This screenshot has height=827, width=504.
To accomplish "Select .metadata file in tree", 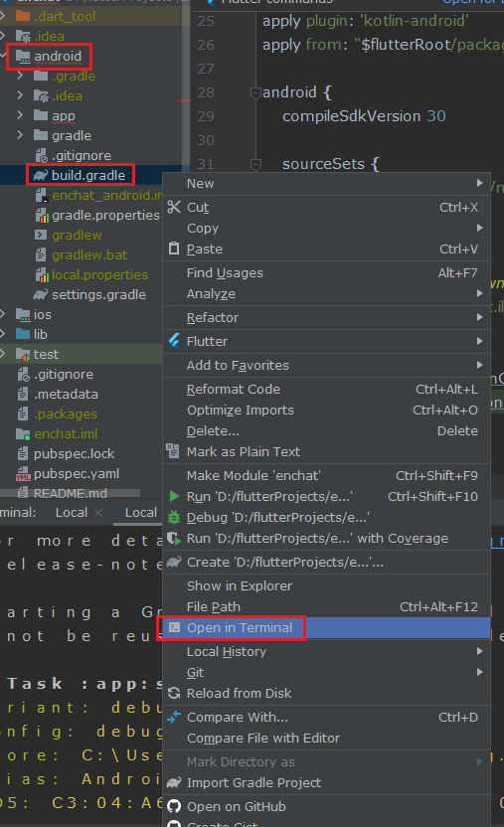I will [66, 394].
